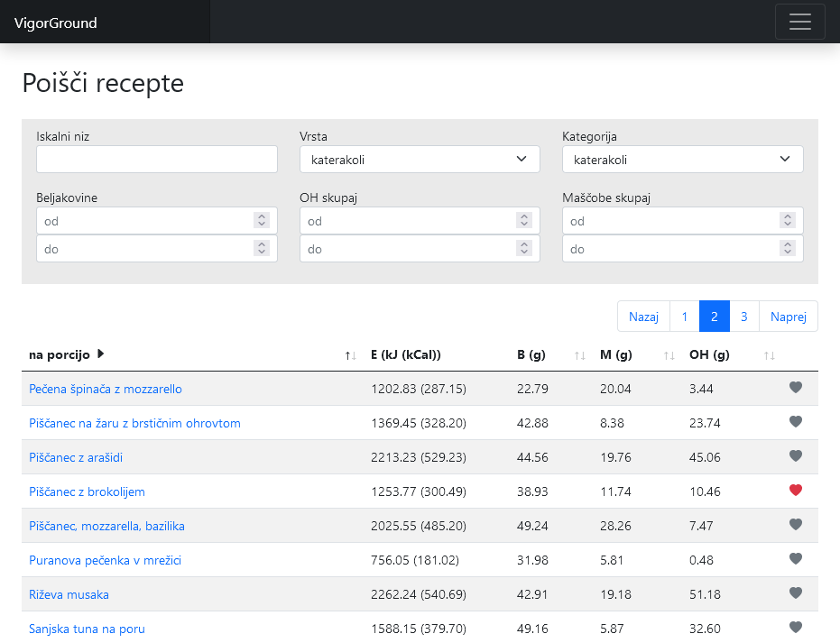Sort table by M (g) sort icon
Image resolution: width=840 pixels, height=643 pixels.
[669, 356]
